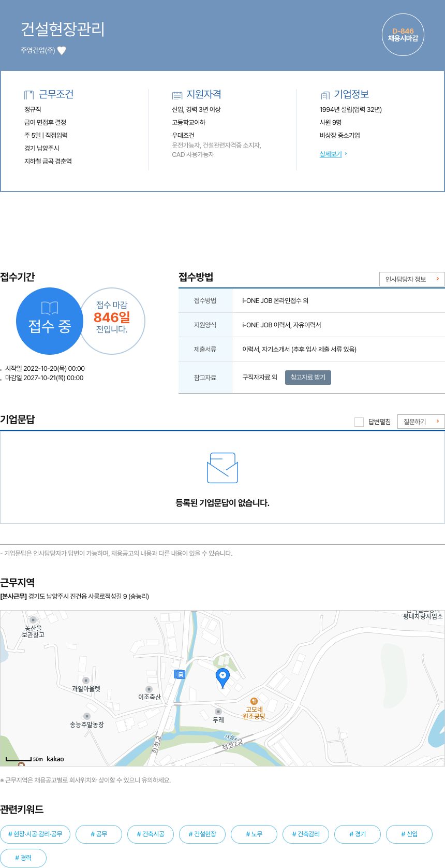Click the 평내차량사업소 label on map
This screenshot has width=445, height=868.
(x=423, y=616)
